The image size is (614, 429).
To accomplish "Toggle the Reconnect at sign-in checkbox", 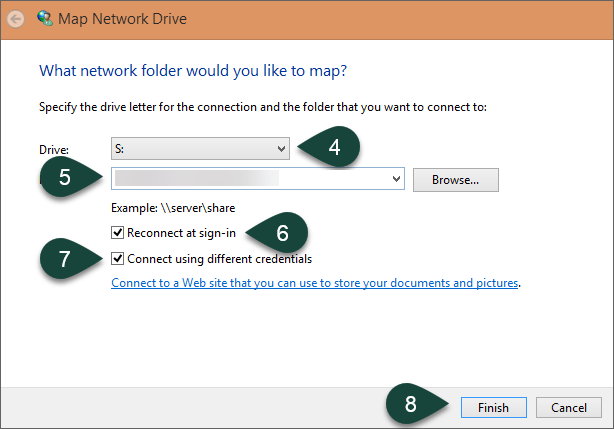I will [x=119, y=234].
